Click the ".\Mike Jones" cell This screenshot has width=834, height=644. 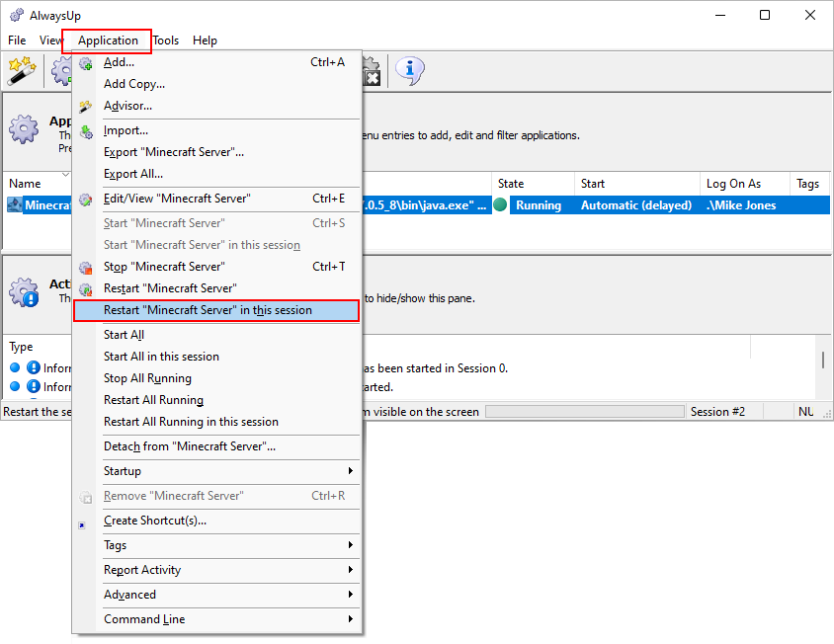(741, 205)
